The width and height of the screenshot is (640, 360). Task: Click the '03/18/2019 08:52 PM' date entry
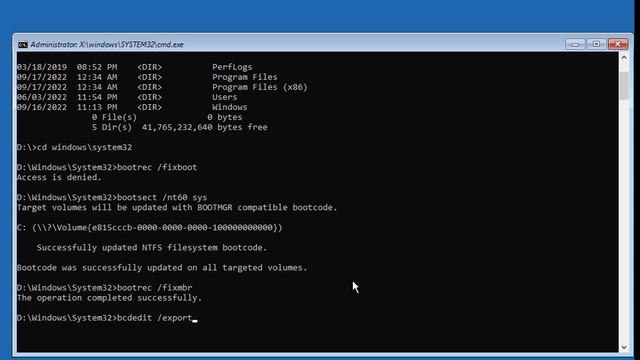click(67, 67)
